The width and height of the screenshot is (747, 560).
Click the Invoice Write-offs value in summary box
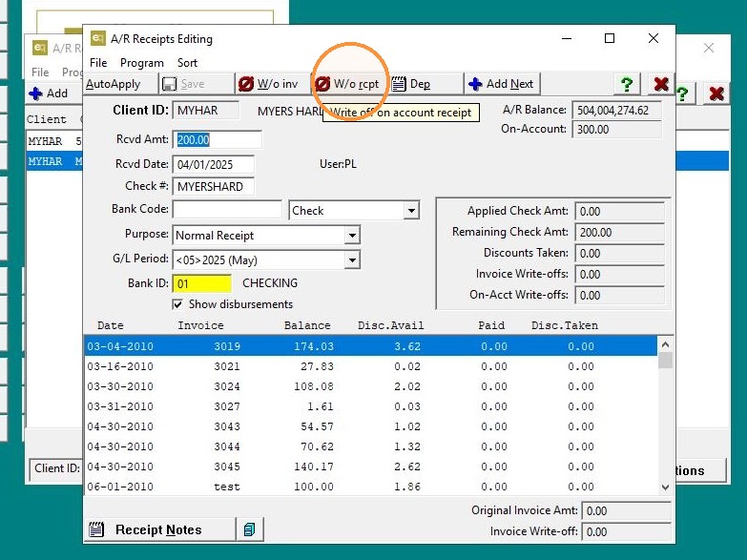tap(620, 274)
